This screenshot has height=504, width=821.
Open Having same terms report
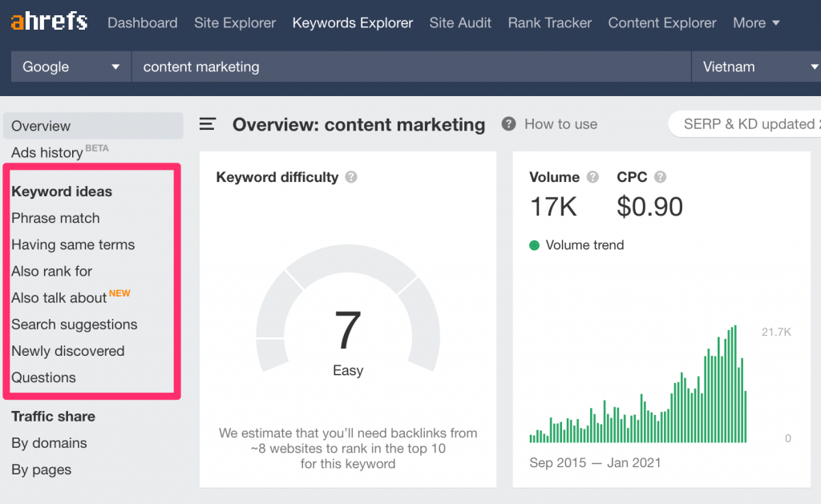point(73,245)
